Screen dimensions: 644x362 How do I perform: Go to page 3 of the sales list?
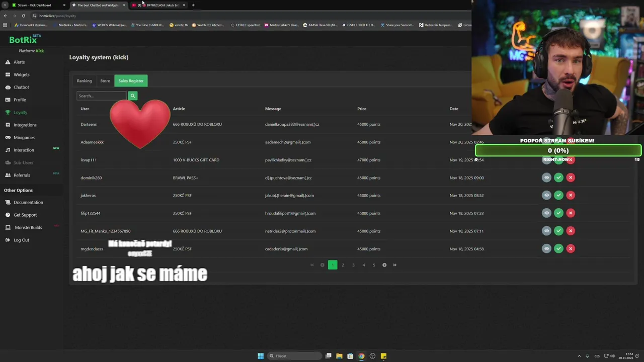pos(353,265)
